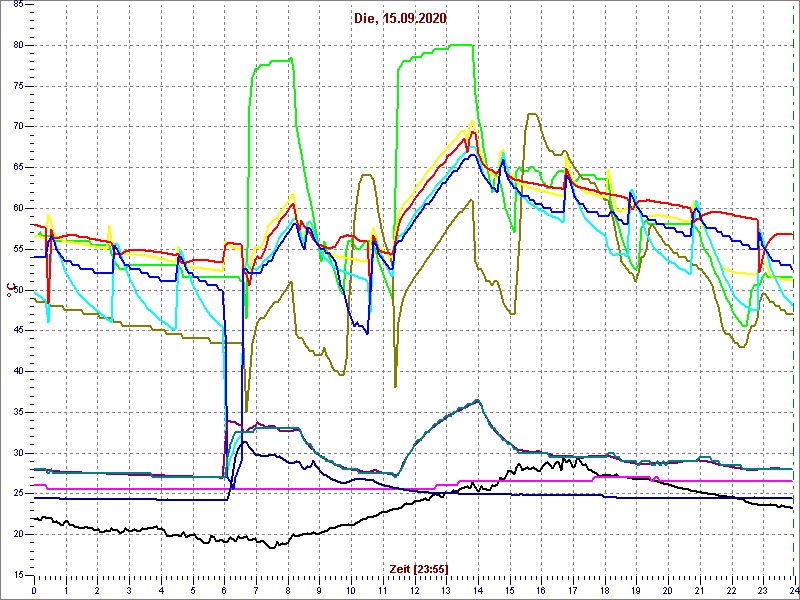Select hour 3 tick on the time axis
Image resolution: width=800 pixels, height=600 pixels.
click(x=129, y=590)
